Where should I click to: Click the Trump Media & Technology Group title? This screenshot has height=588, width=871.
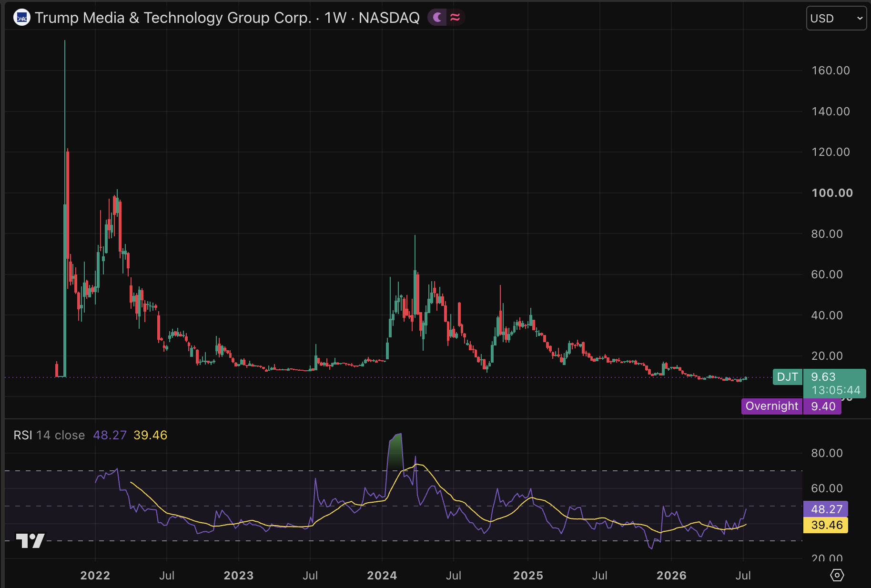[x=173, y=18]
